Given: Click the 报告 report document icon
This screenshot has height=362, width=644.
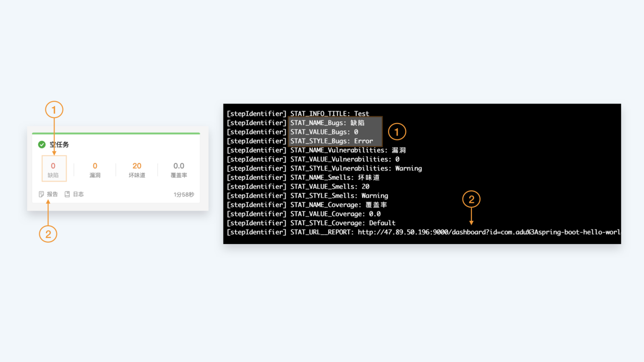Looking at the screenshot, I should coord(41,194).
